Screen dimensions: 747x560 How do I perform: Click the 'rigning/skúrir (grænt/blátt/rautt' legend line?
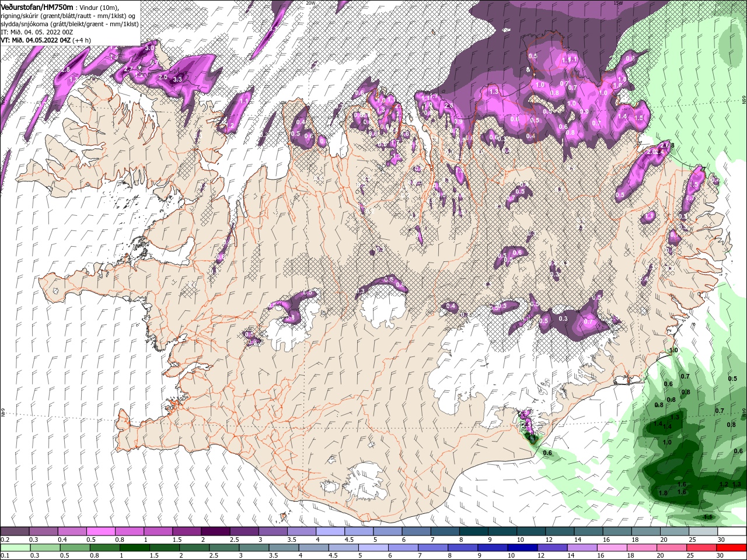point(68,15)
